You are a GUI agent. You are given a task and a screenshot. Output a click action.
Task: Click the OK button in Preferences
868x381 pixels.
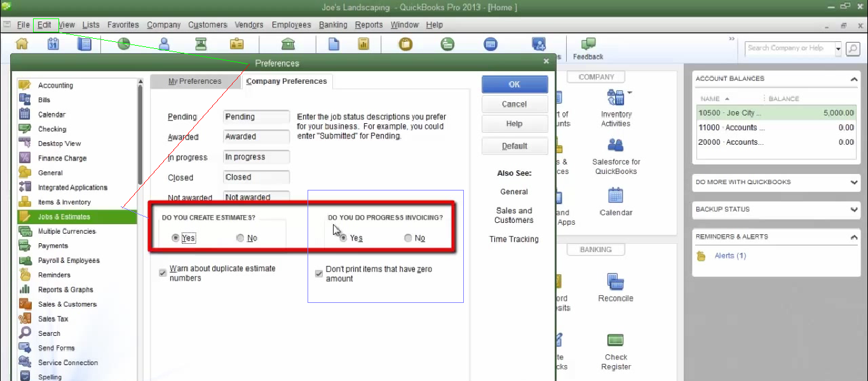(x=515, y=84)
